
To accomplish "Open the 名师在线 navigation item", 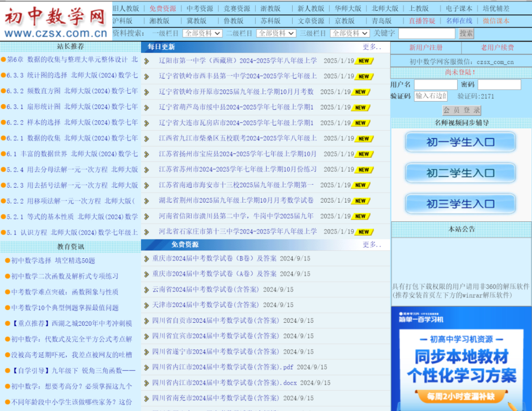I will point(459,21).
